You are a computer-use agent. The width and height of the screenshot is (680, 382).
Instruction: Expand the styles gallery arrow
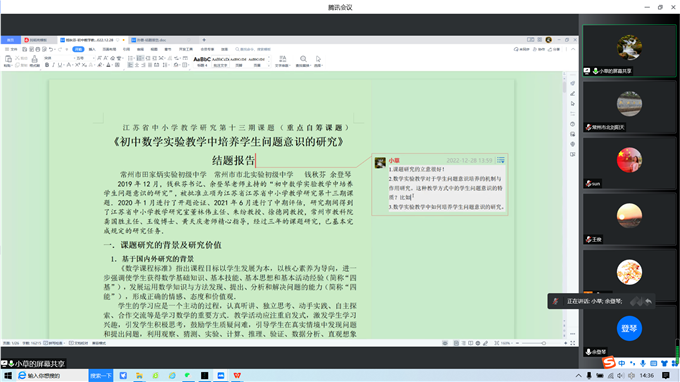coord(268,65)
